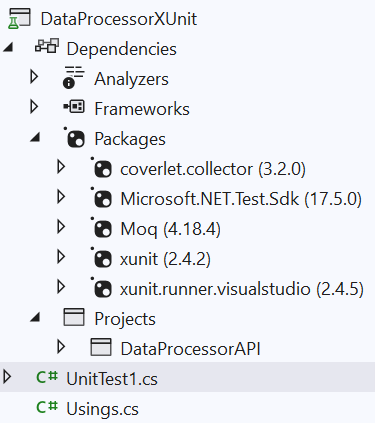This screenshot has height=423, width=375.
Task: Click the Frameworks icon
Action: (x=74, y=107)
